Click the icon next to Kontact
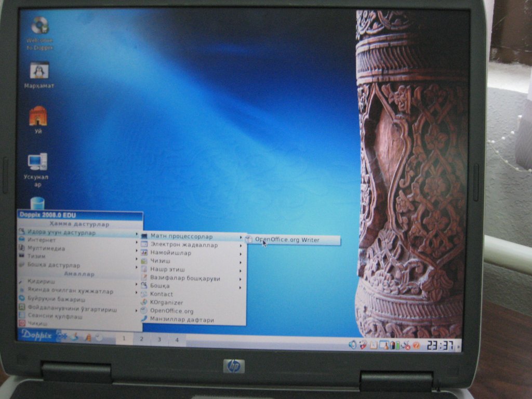The width and height of the screenshot is (532, 399). pyautogui.click(x=144, y=294)
